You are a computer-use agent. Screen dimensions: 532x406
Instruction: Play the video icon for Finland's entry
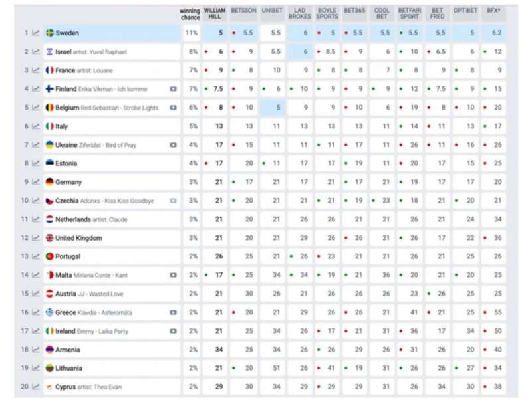173,89
